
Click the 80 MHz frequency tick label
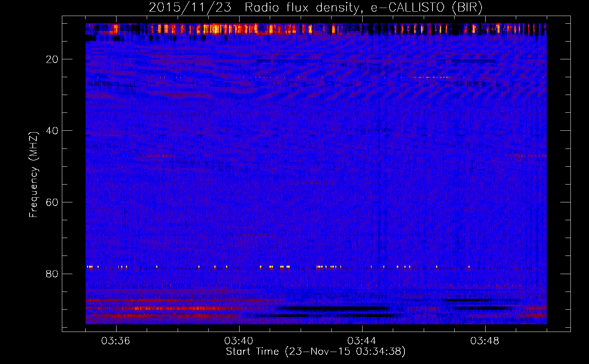coord(52,274)
